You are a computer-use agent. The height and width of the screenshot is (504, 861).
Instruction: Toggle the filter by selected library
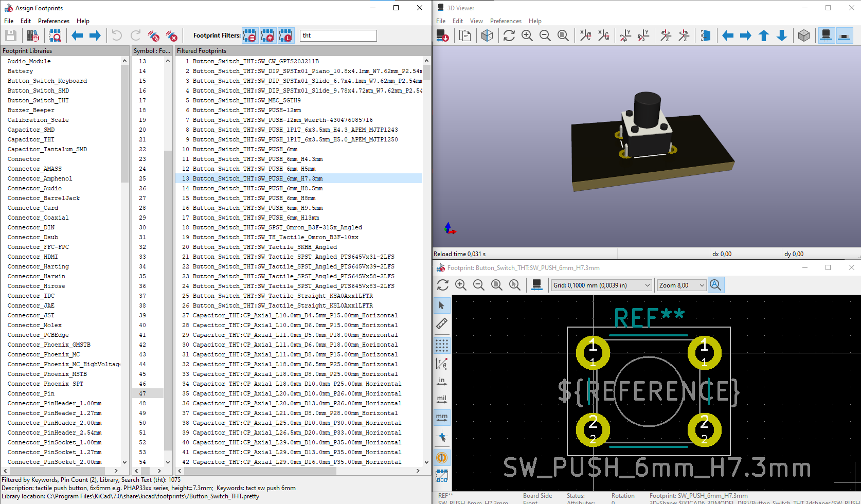[286, 35]
